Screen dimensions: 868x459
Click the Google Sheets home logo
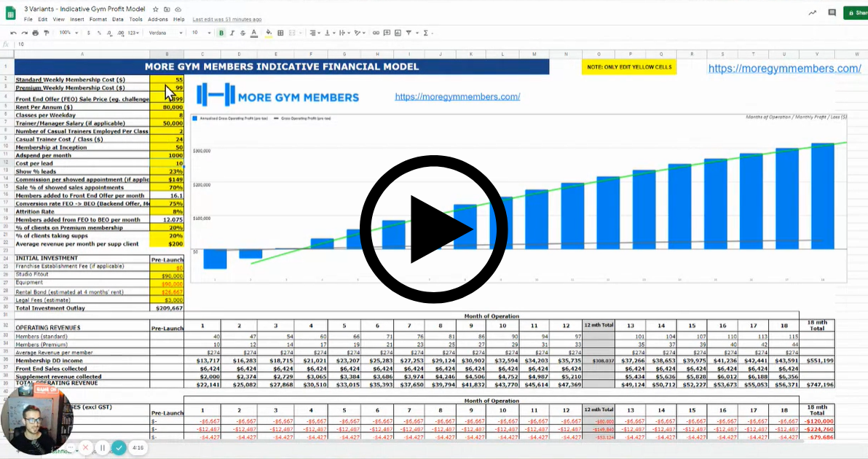coord(10,13)
